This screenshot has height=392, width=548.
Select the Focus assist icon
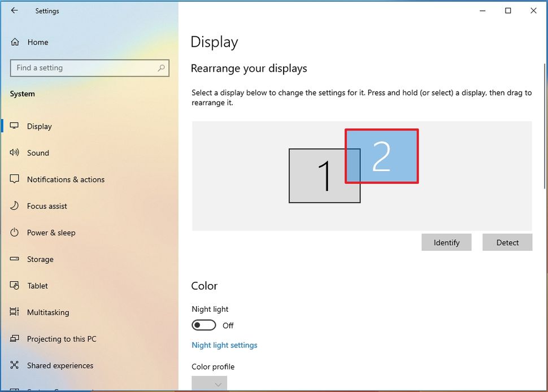pyautogui.click(x=14, y=206)
